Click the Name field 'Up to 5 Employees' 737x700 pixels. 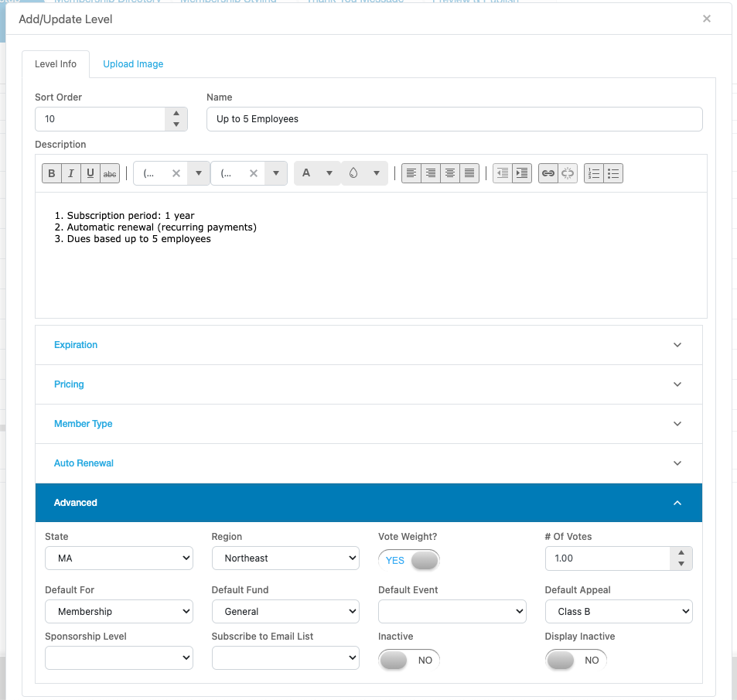point(455,119)
